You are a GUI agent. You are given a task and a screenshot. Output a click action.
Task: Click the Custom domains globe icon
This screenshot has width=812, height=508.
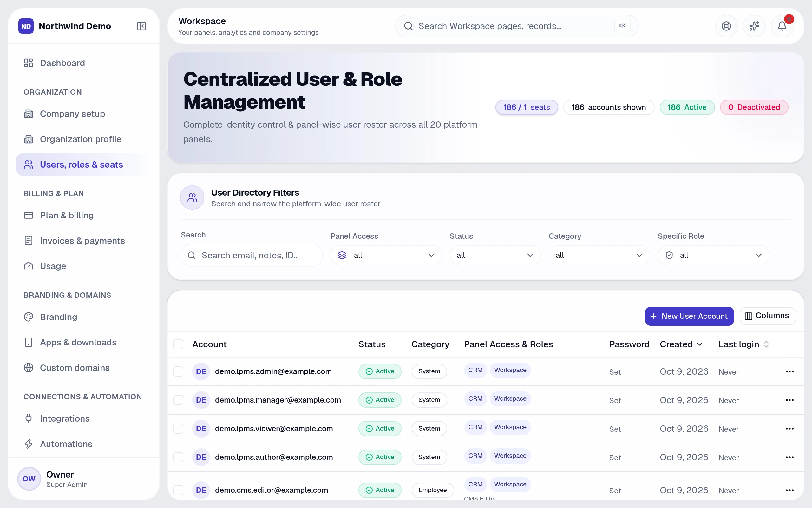29,368
